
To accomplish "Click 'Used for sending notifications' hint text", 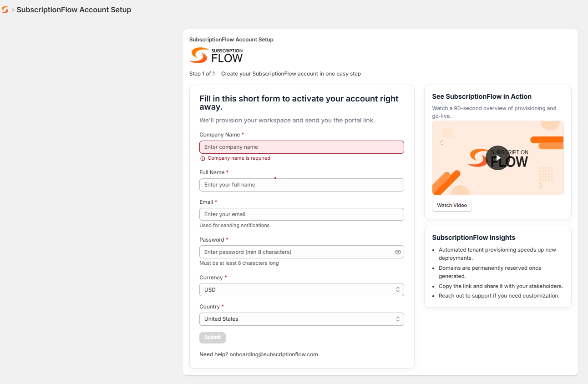I will pos(234,226).
